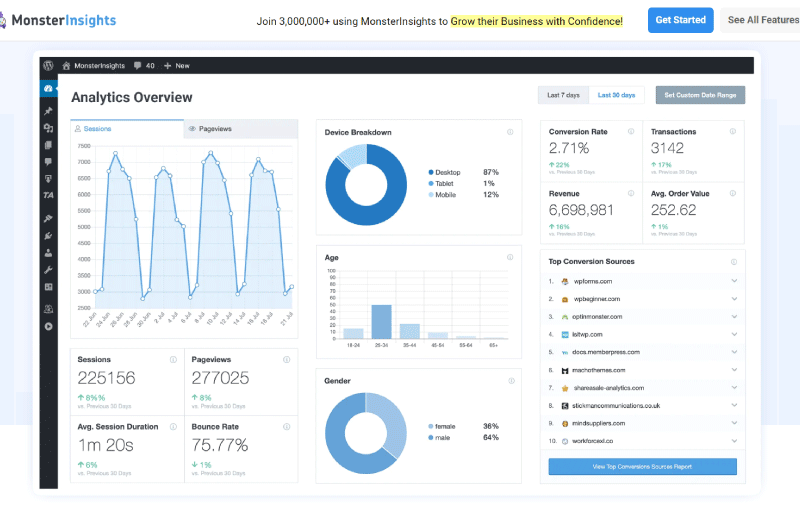
Task: Toggle the Mobile legend color dot
Action: (431, 195)
